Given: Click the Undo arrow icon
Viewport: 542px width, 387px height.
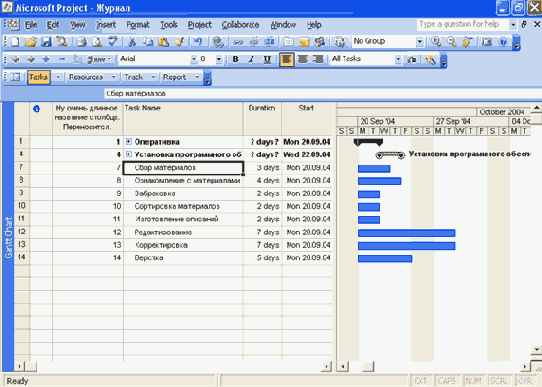Looking at the screenshot, I should click(198, 42).
